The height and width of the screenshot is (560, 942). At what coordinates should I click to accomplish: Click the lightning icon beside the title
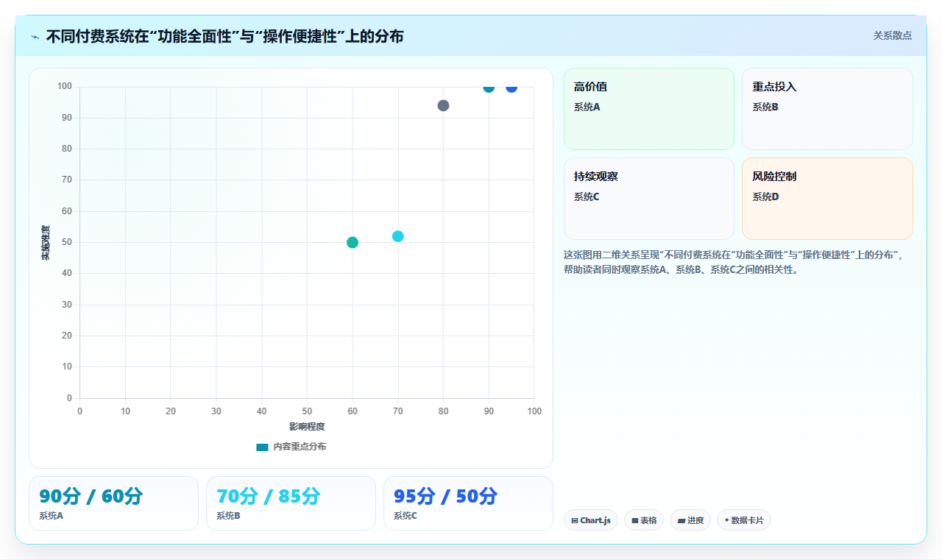pyautogui.click(x=35, y=36)
